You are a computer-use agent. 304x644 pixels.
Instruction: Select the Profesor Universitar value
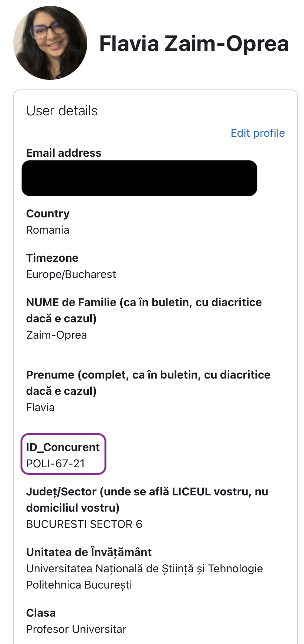coord(76,629)
